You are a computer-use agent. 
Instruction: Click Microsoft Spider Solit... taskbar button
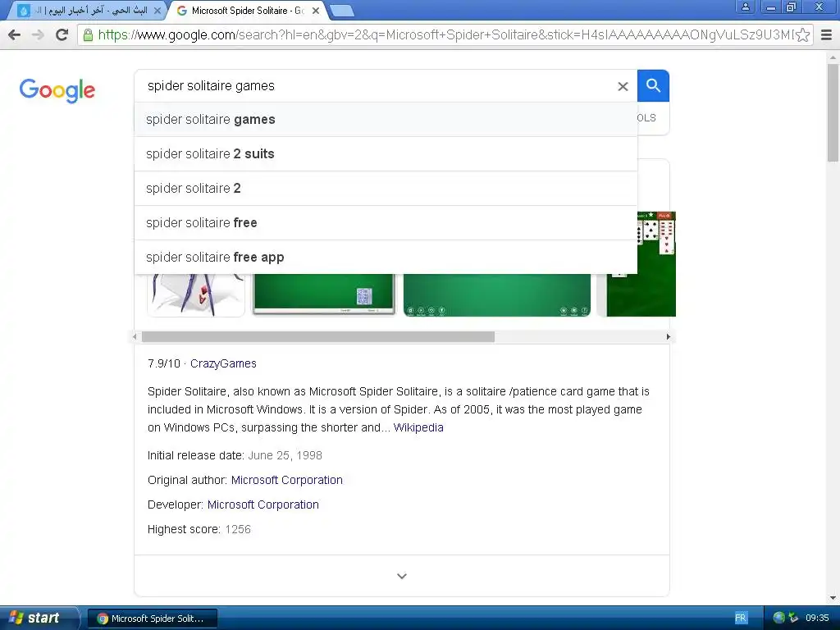pyautogui.click(x=152, y=619)
